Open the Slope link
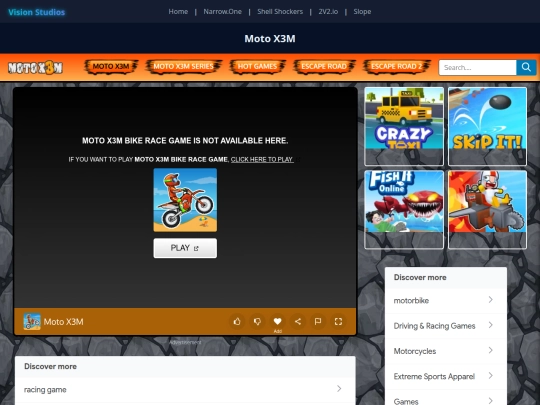Image resolution: width=540 pixels, height=405 pixels. [362, 12]
